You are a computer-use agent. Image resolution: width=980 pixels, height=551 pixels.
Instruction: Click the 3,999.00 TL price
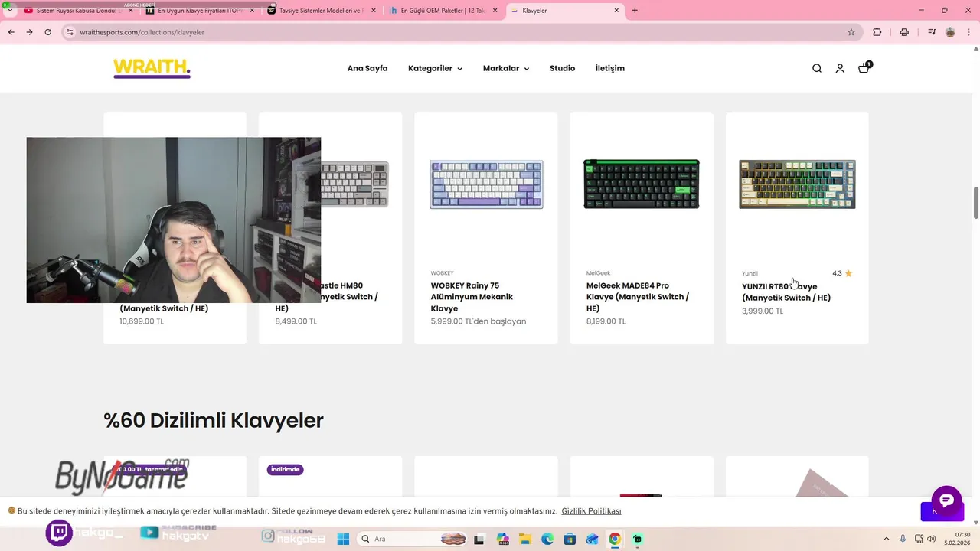point(763,311)
